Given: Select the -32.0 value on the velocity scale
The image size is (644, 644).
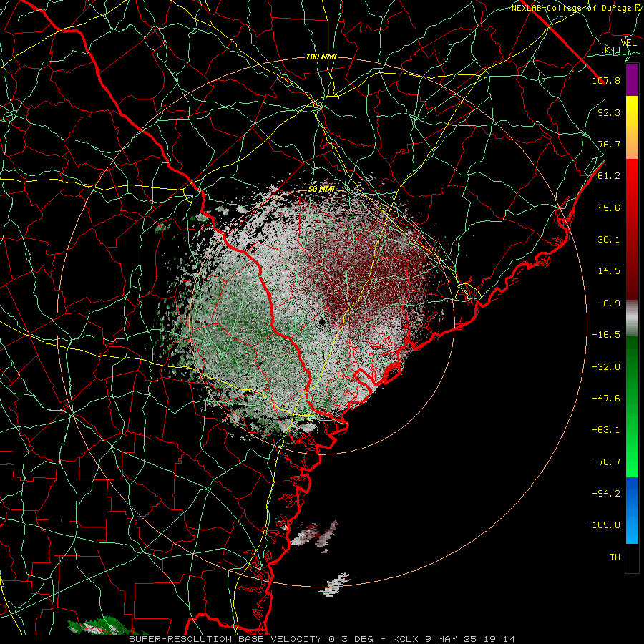Looking at the screenshot, I should (x=606, y=367).
